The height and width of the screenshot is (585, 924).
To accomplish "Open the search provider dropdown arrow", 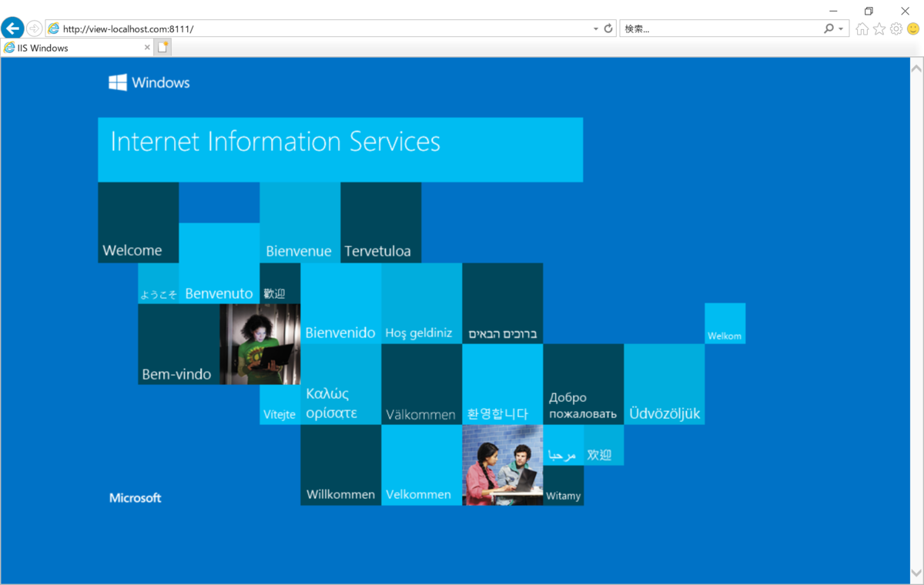I will point(841,28).
